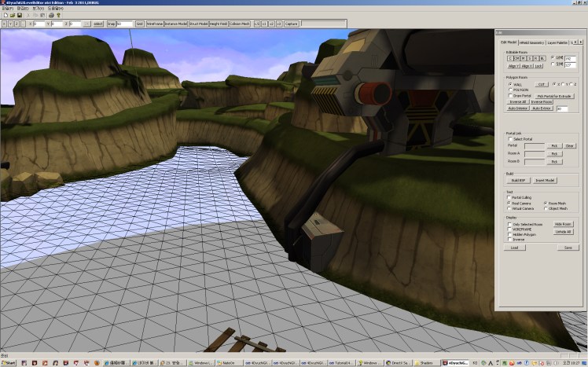588x367 pixels.
Task: Check the Portal Culling option
Action: 509,197
